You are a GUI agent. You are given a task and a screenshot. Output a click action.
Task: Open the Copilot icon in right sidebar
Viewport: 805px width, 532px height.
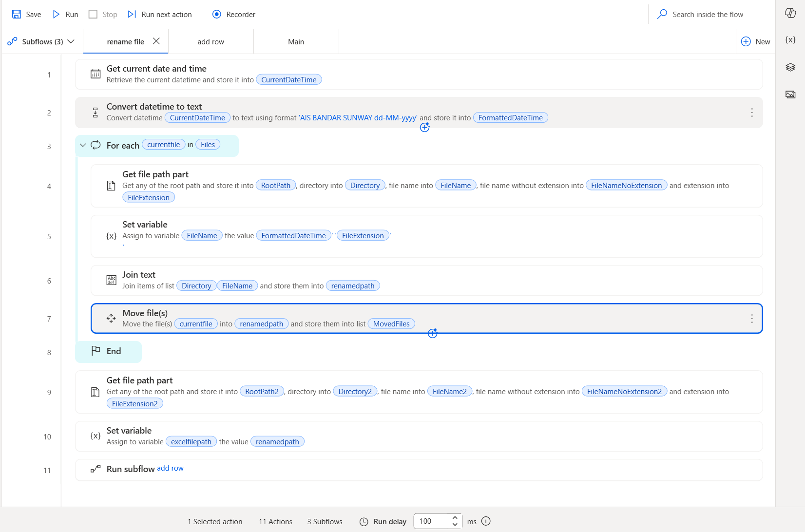tap(790, 13)
